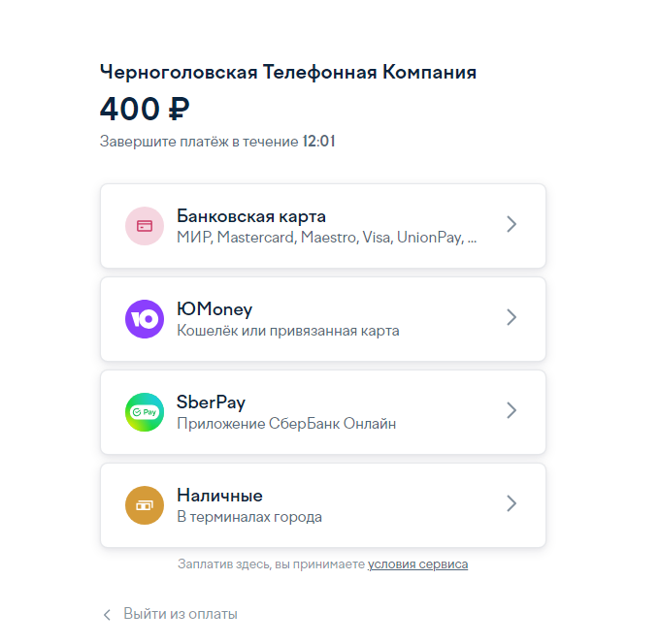Choose ЮMoney payment method title
Screen dimensions: 660x644
tap(214, 309)
